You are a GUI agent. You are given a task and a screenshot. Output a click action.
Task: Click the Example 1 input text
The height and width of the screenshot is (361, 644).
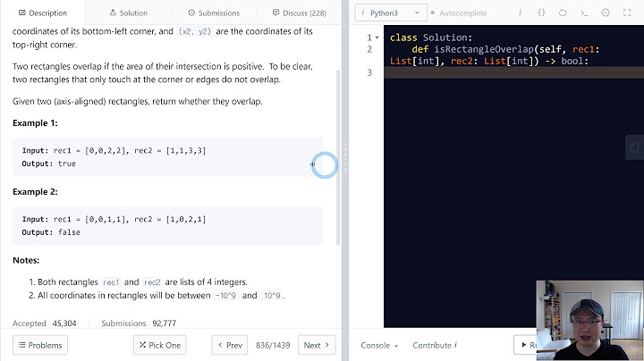click(x=114, y=150)
